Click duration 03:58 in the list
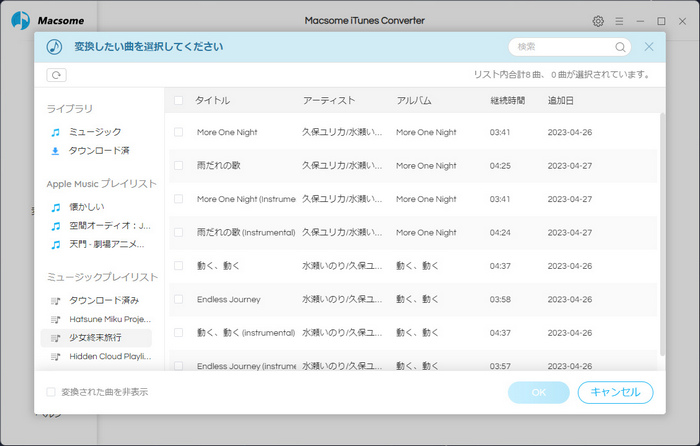This screenshot has width=700, height=446. tap(500, 300)
